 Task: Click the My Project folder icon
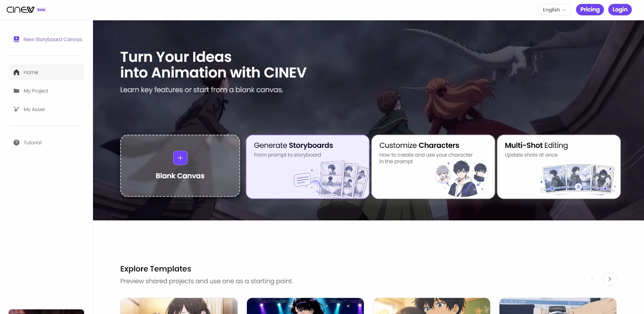point(16,91)
